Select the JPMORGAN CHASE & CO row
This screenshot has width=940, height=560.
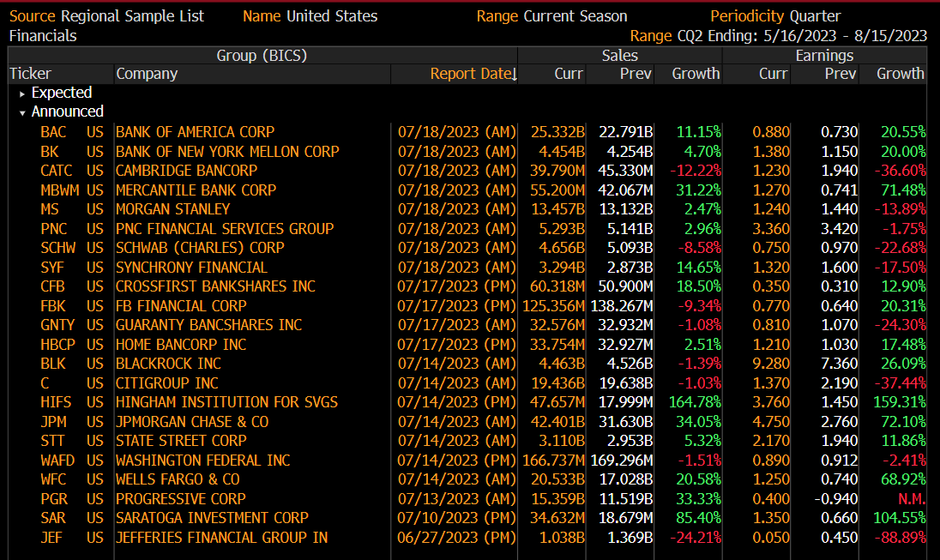192,422
